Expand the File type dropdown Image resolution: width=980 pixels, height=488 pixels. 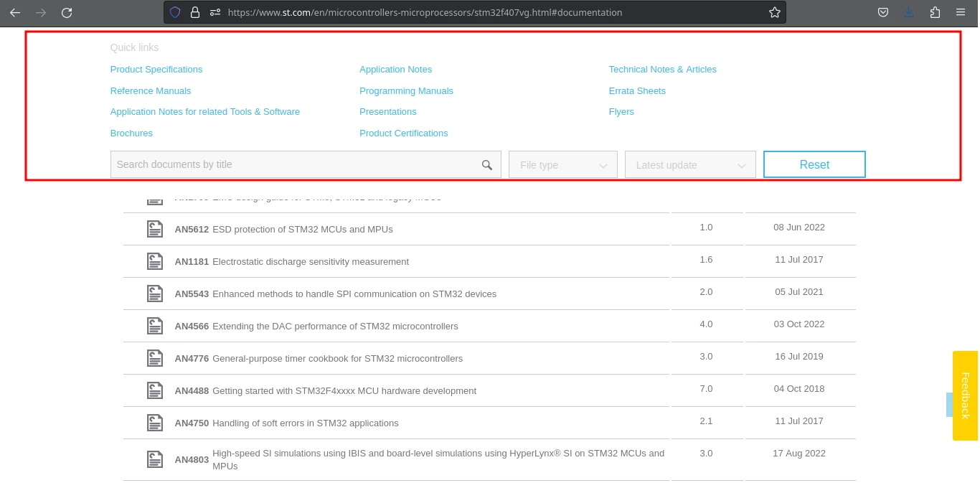coord(563,164)
